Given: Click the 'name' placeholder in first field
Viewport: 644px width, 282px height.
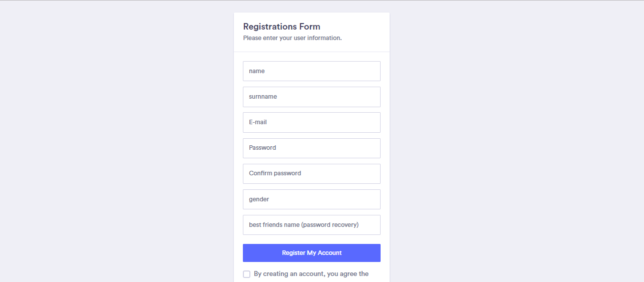Looking at the screenshot, I should [x=257, y=71].
